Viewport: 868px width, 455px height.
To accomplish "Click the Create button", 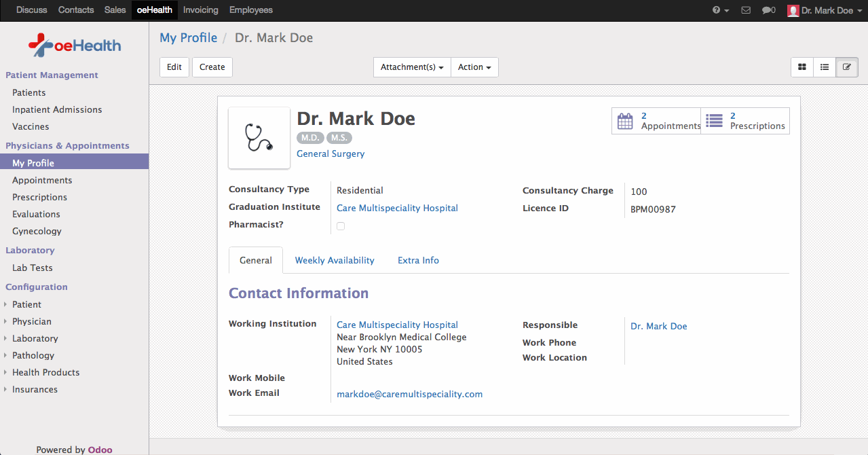I will 212,67.
